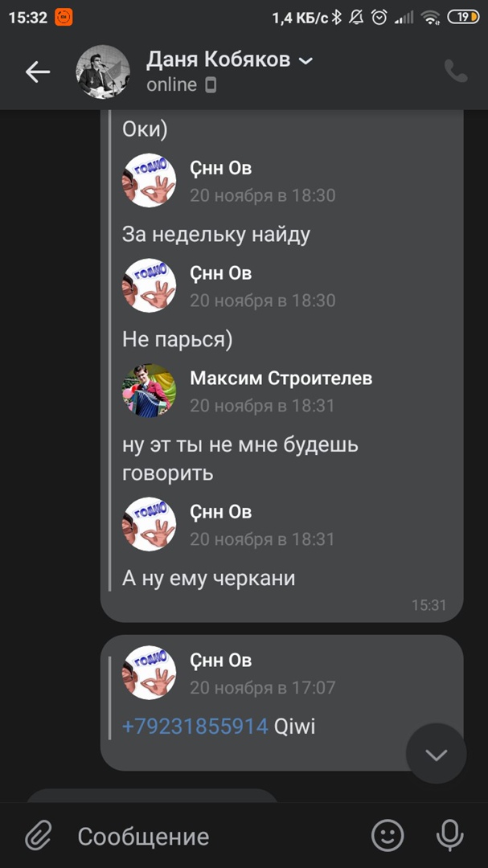Open the attachment paperclip menu
Screen dimensions: 488x868
click(x=39, y=835)
